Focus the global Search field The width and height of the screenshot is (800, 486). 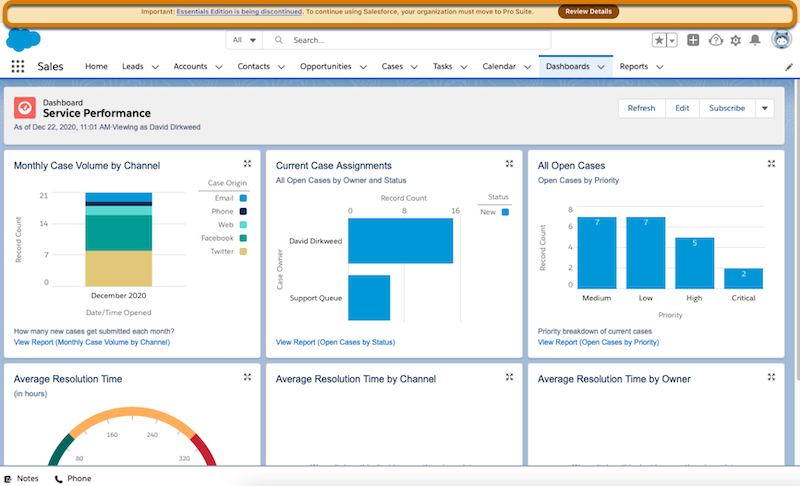[x=407, y=40]
